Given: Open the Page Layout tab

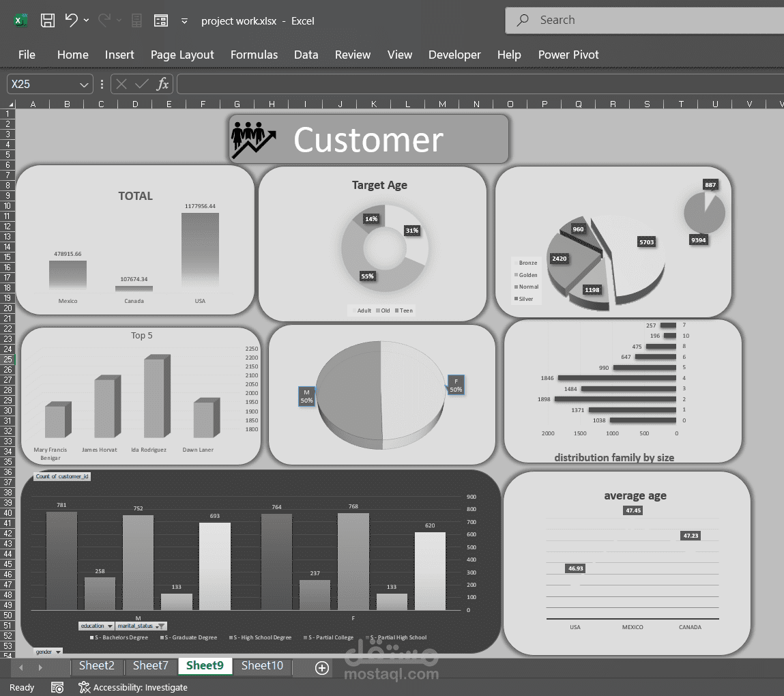Looking at the screenshot, I should (x=182, y=55).
